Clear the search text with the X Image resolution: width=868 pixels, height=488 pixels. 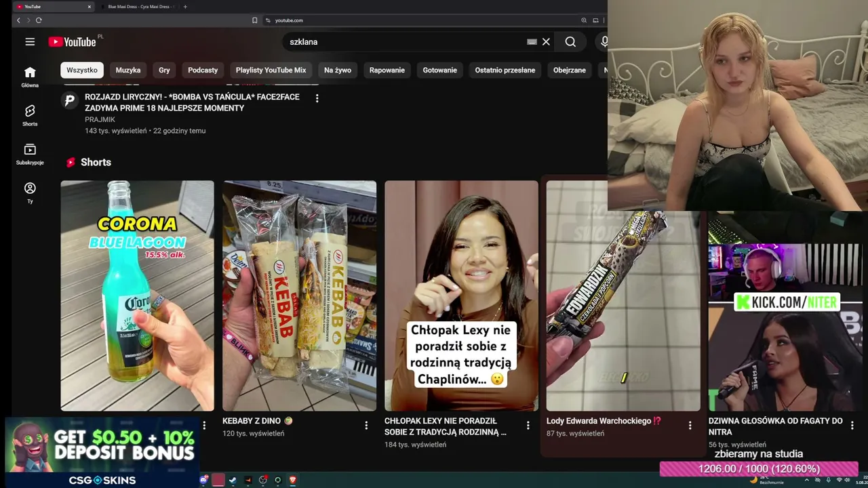[546, 42]
